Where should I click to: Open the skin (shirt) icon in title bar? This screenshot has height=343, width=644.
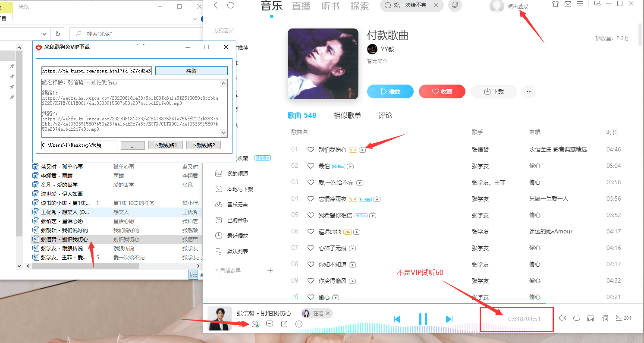coord(556,4)
